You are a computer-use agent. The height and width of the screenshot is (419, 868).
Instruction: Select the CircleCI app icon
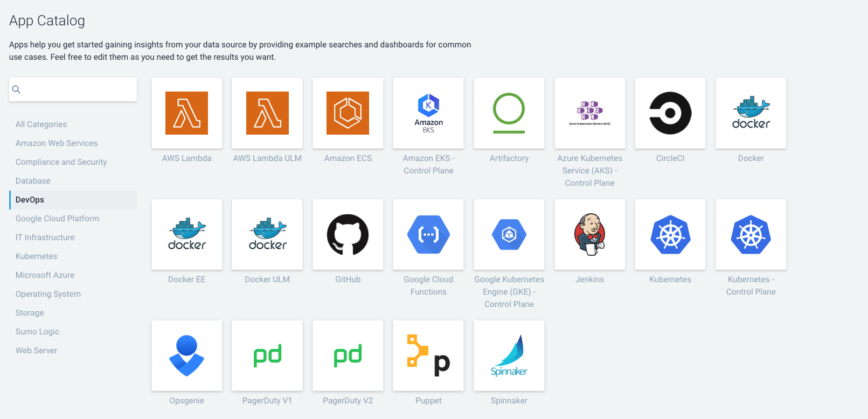pos(670,113)
